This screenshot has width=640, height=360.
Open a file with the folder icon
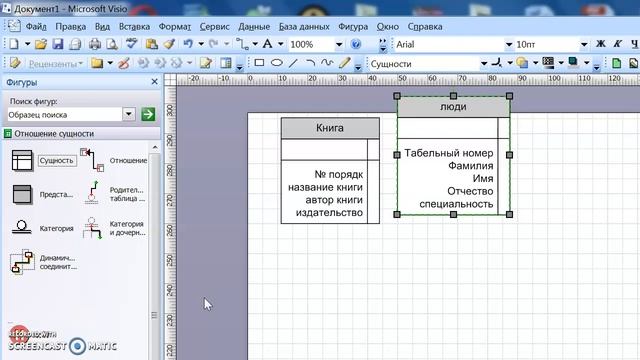[x=40, y=44]
